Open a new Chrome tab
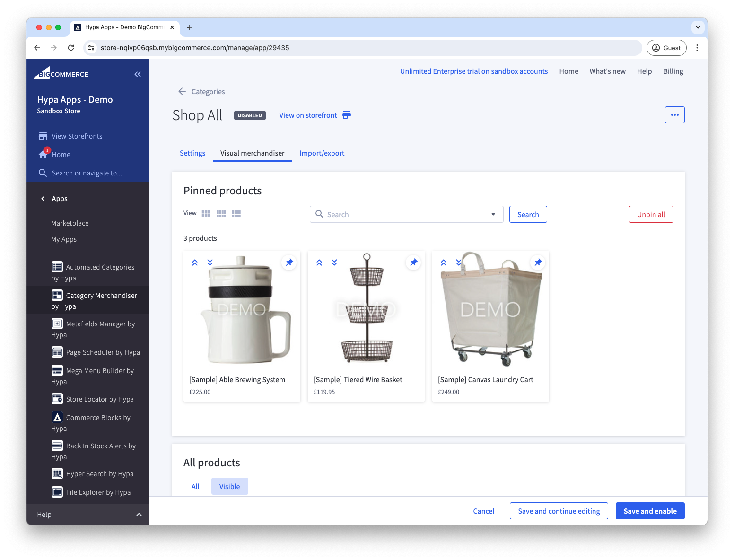The image size is (734, 560). click(x=189, y=27)
